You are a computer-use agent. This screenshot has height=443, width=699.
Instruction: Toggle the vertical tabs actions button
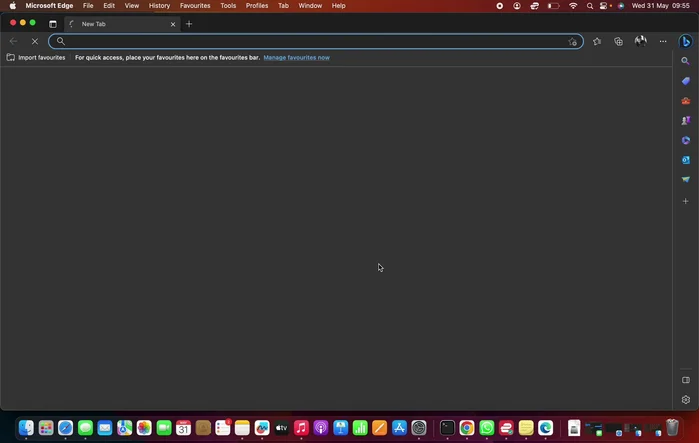[53, 24]
